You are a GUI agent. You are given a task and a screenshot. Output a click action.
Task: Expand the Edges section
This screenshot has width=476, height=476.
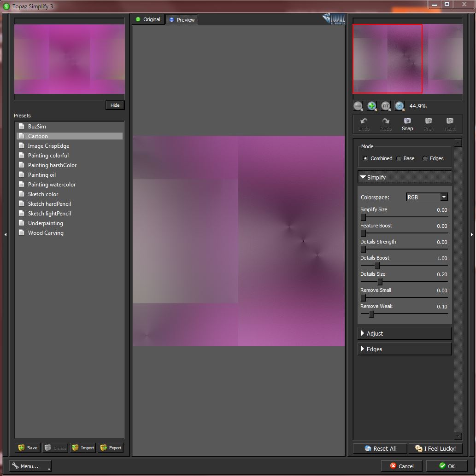point(405,349)
